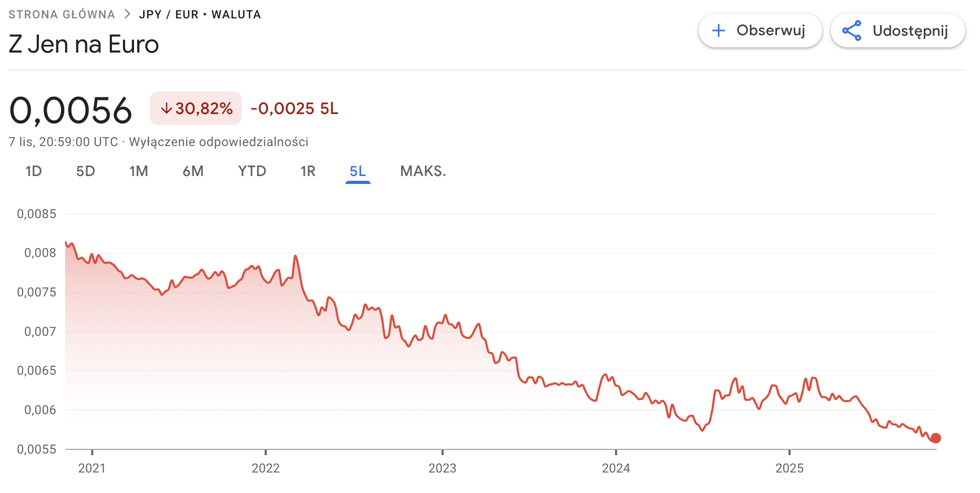This screenshot has height=493, width=980.
Task: Choose the YTD range tab
Action: [252, 171]
